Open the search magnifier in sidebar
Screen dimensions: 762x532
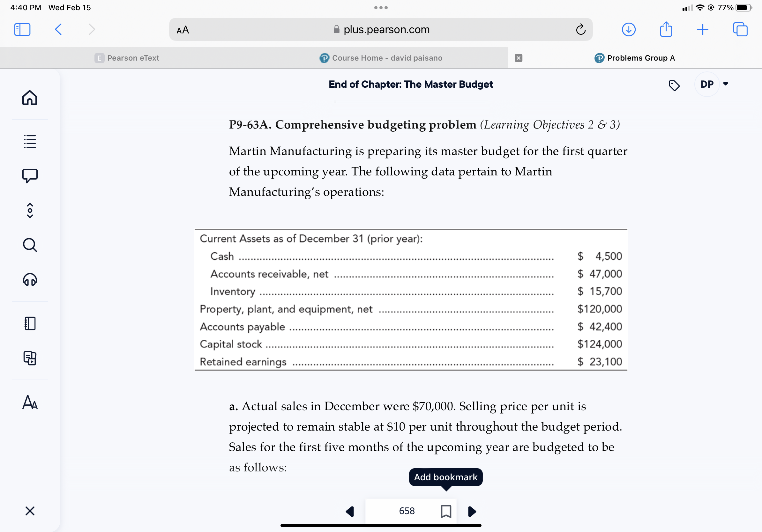30,245
